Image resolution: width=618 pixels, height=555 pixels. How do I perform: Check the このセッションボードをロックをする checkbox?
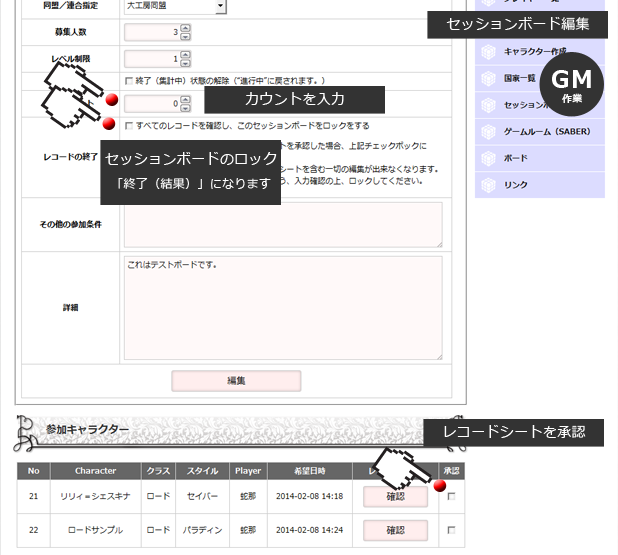point(128,126)
